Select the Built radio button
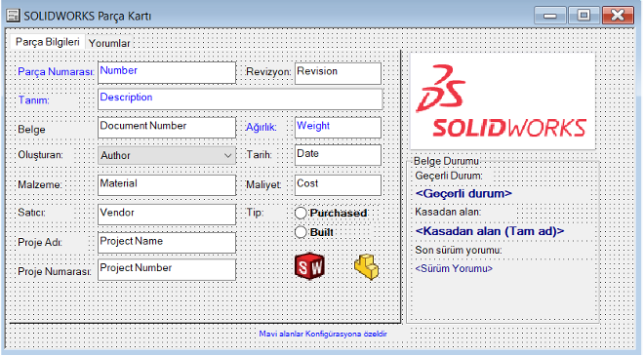 [301, 232]
